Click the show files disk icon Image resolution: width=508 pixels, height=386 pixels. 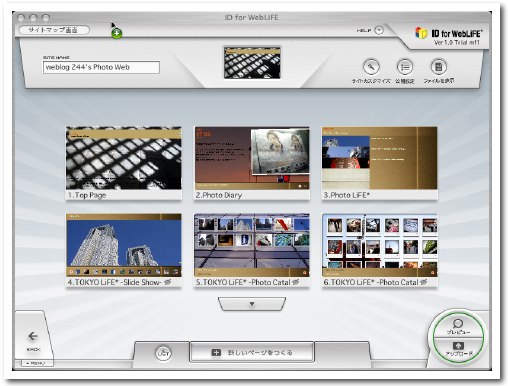click(438, 67)
